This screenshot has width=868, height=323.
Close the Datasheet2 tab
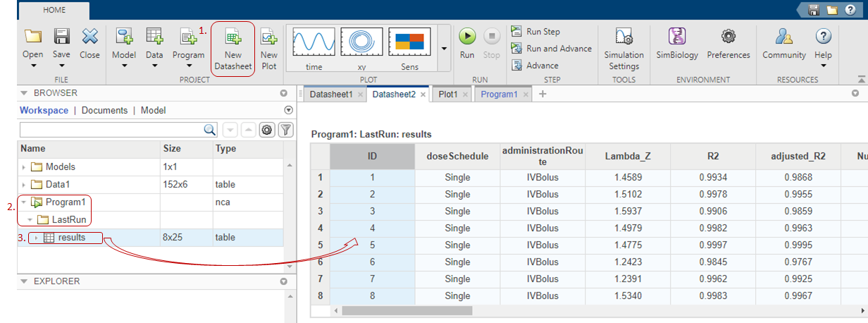tap(423, 94)
